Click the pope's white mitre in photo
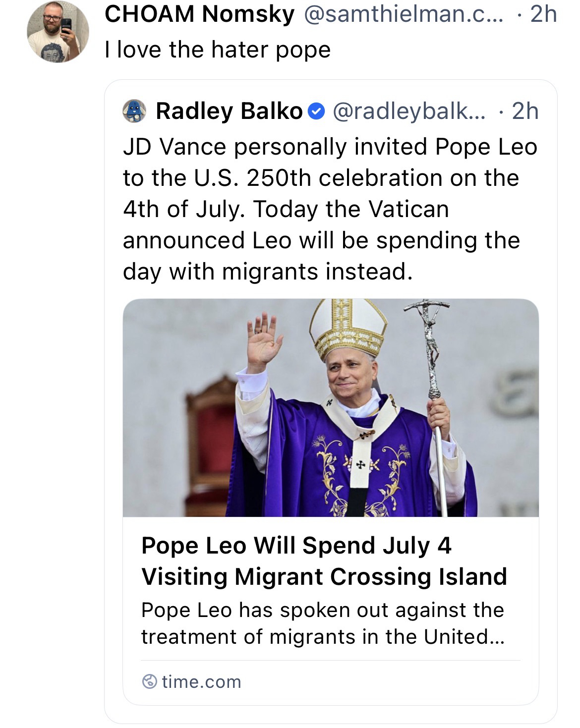Viewport: 580px width, 728px height. (x=346, y=327)
